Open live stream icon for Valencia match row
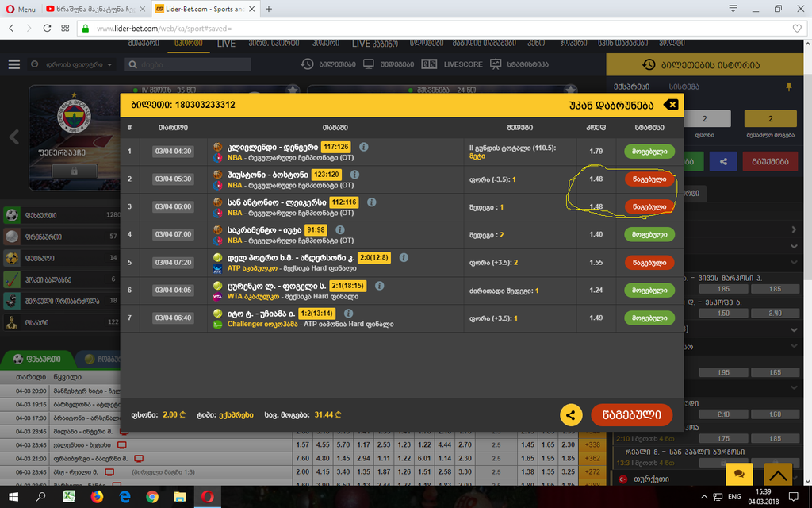This screenshot has height=508, width=812. (121, 445)
